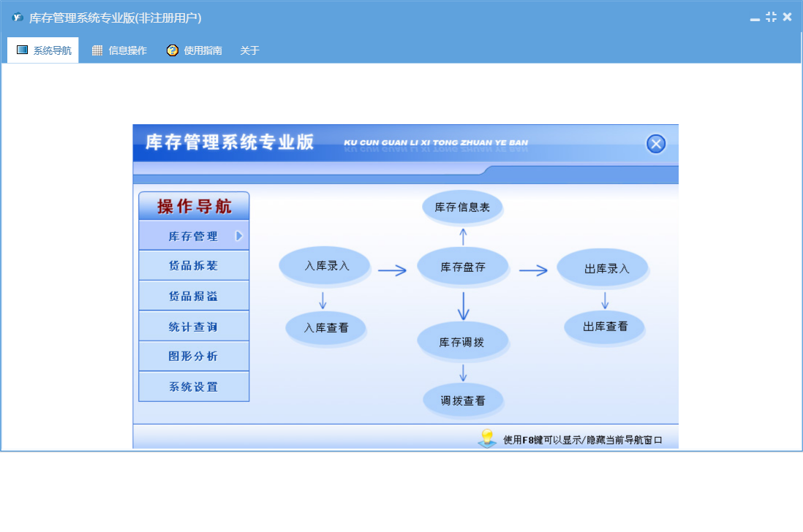Open 系统设置 from the sidebar

pyautogui.click(x=194, y=387)
